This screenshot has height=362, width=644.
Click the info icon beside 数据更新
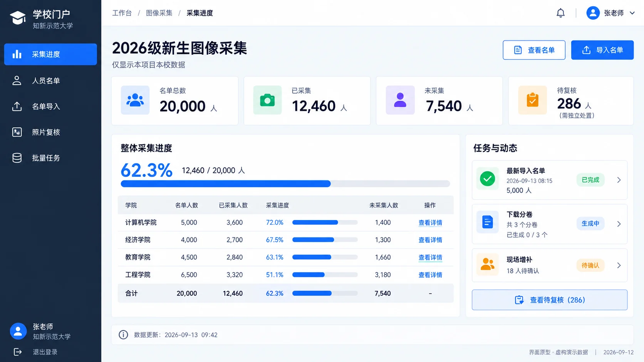tap(123, 335)
